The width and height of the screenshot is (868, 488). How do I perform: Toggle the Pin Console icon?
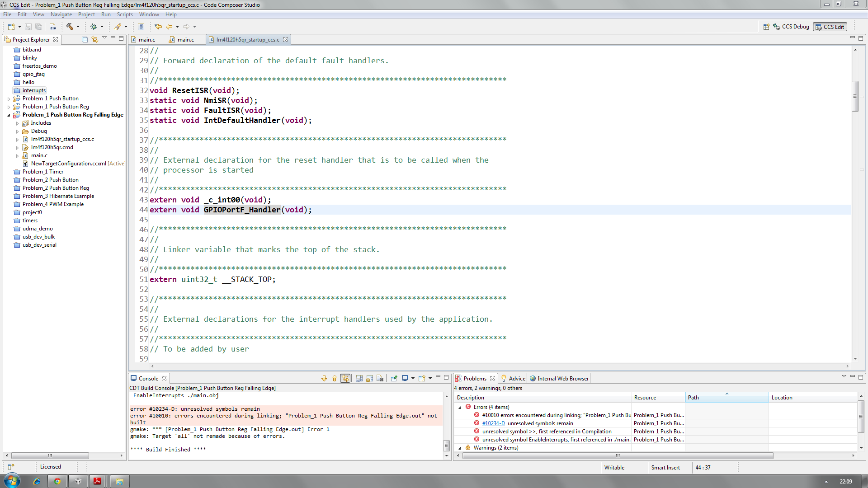(x=394, y=378)
